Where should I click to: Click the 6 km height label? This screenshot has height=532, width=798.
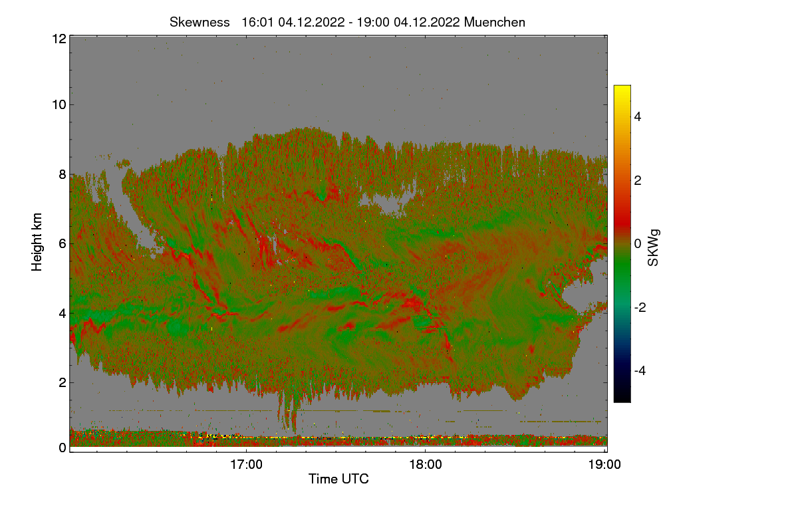(x=61, y=243)
